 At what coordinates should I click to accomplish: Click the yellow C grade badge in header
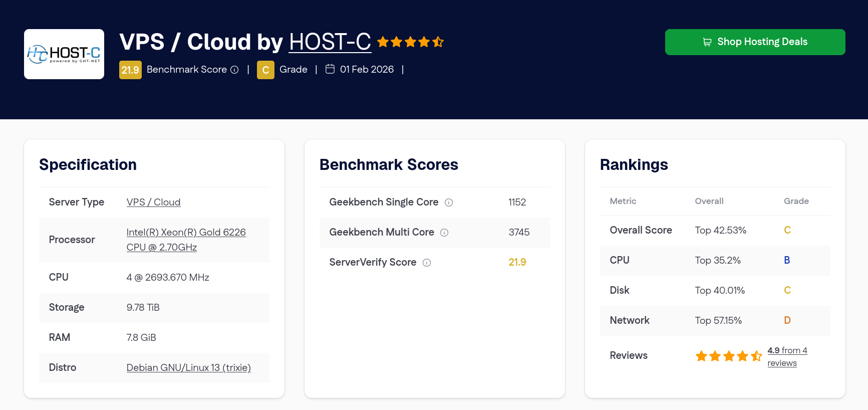265,70
